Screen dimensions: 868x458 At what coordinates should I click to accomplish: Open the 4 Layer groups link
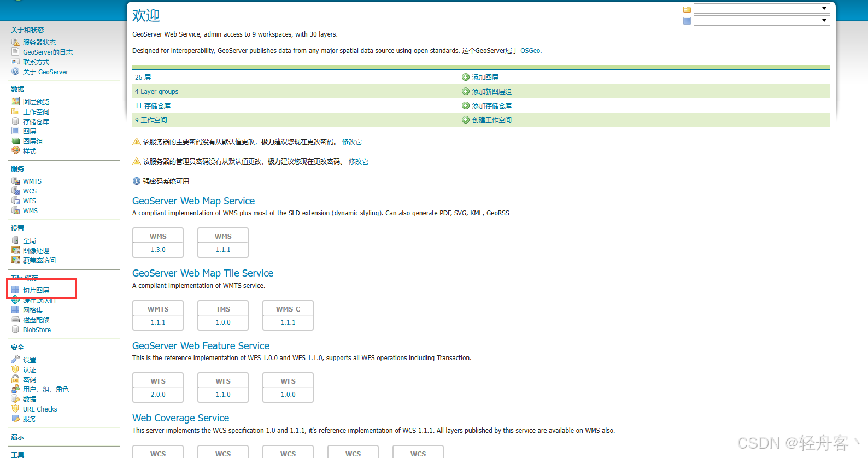[156, 92]
